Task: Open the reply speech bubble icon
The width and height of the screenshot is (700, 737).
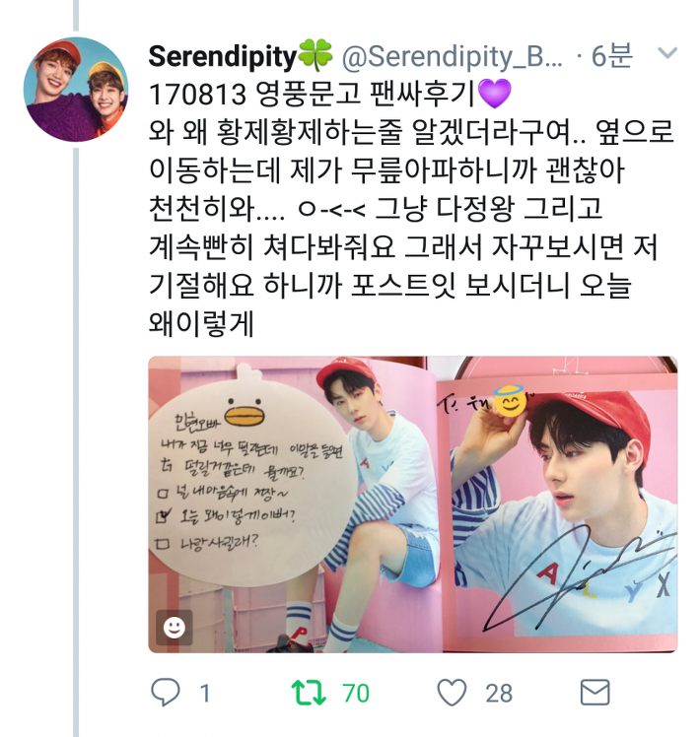Action: tap(165, 692)
